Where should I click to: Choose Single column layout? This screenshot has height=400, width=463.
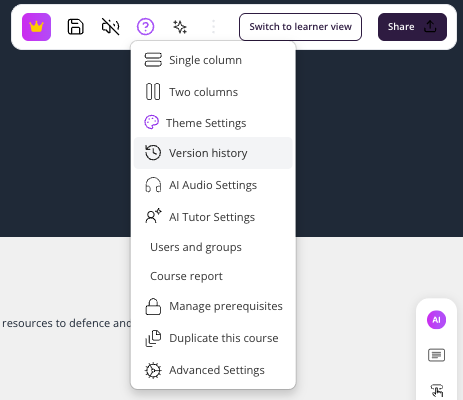click(x=213, y=60)
